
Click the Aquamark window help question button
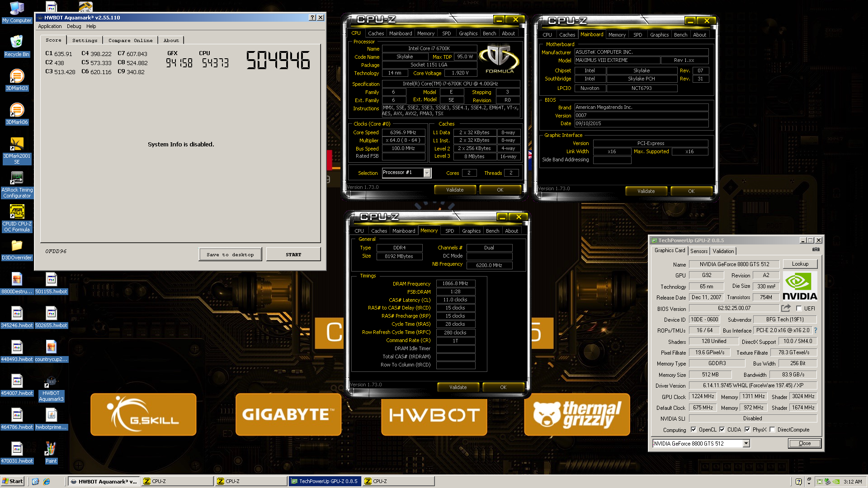pyautogui.click(x=312, y=18)
